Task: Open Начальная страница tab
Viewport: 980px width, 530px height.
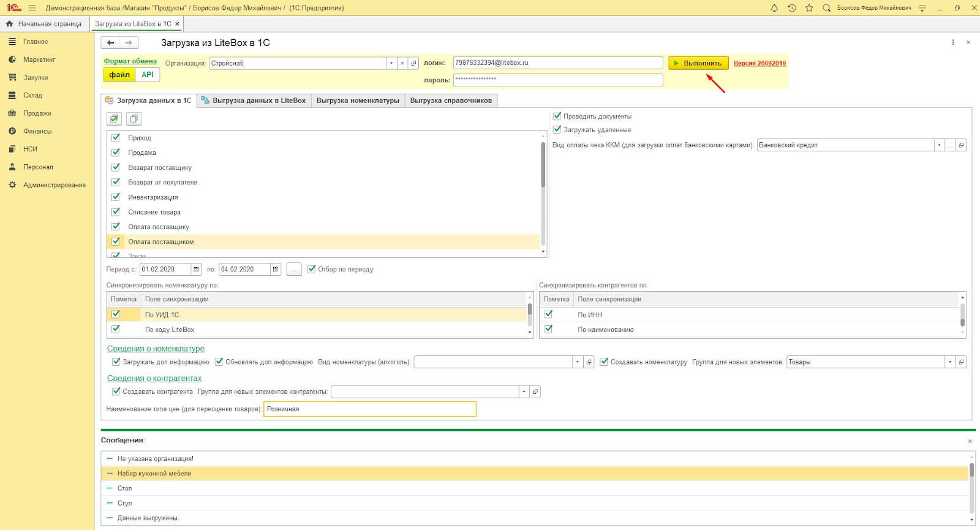Action: [44, 24]
